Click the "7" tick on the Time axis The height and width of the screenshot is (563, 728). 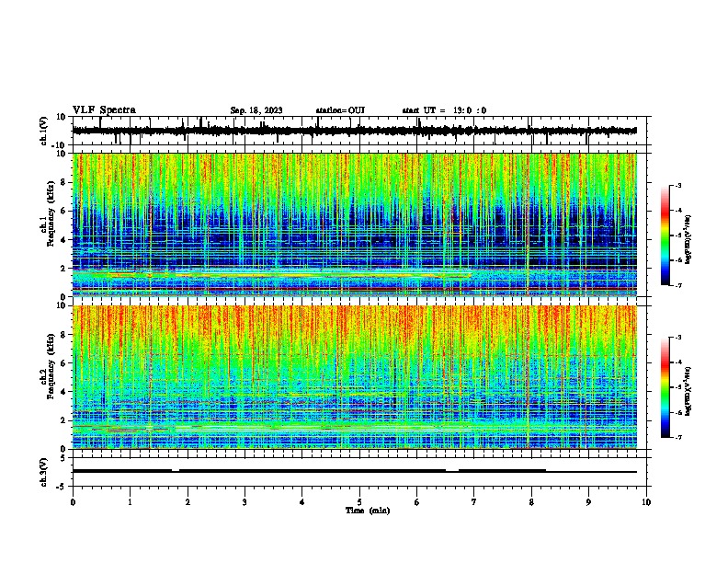(x=474, y=502)
